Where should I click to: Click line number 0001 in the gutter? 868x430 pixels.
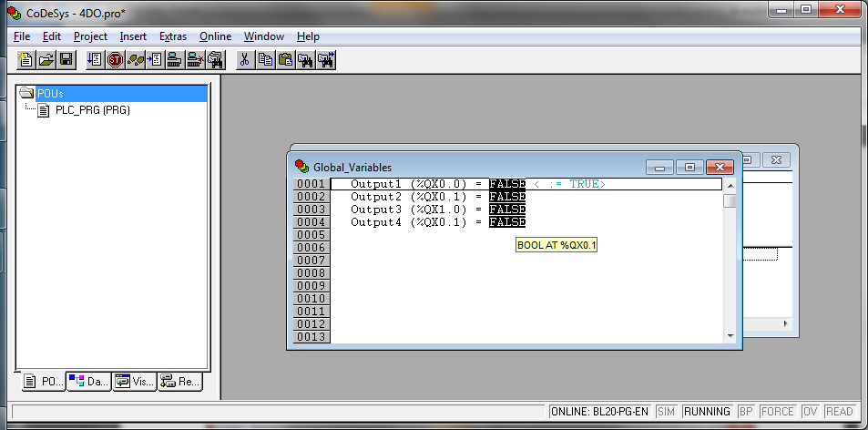[x=311, y=184]
